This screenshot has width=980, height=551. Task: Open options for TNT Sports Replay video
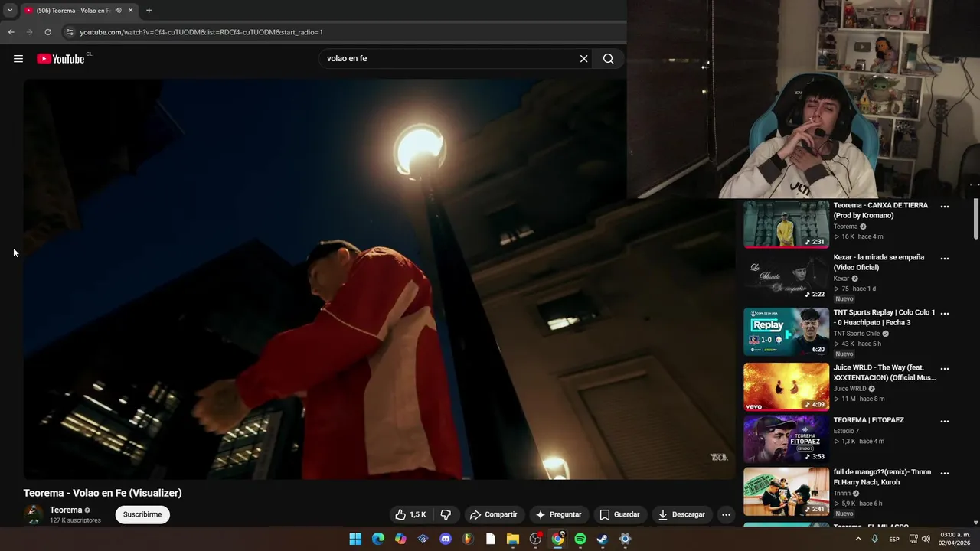point(944,314)
